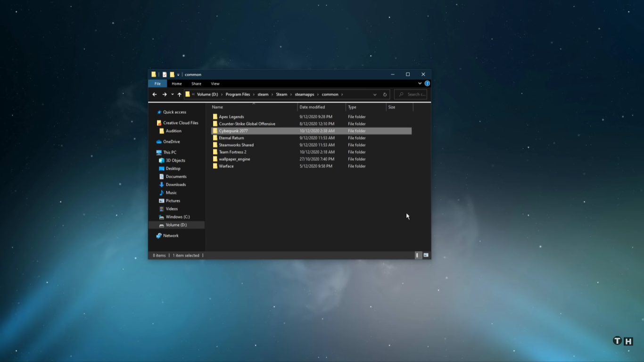Open the recent locations dropdown arrow
The image size is (644, 362).
click(x=173, y=94)
